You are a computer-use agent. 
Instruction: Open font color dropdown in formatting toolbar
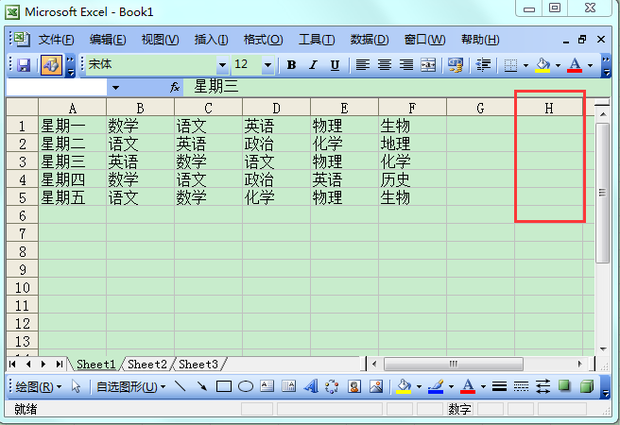tap(590, 65)
